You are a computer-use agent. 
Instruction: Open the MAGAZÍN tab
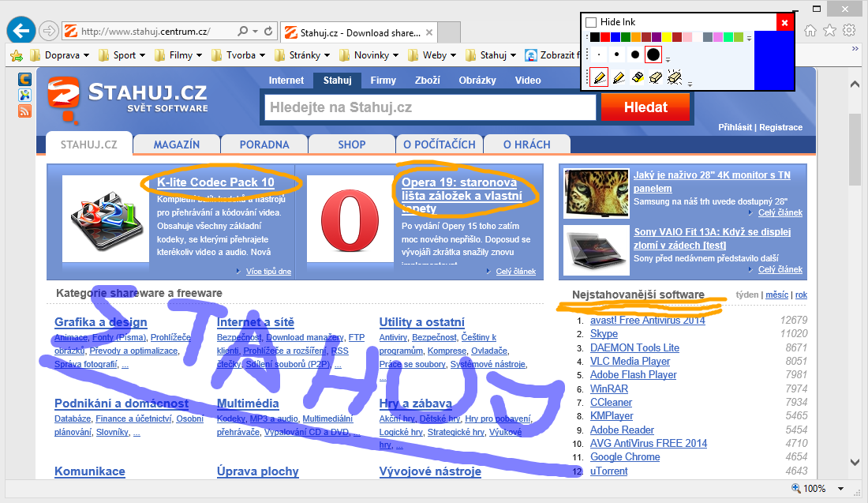(177, 145)
